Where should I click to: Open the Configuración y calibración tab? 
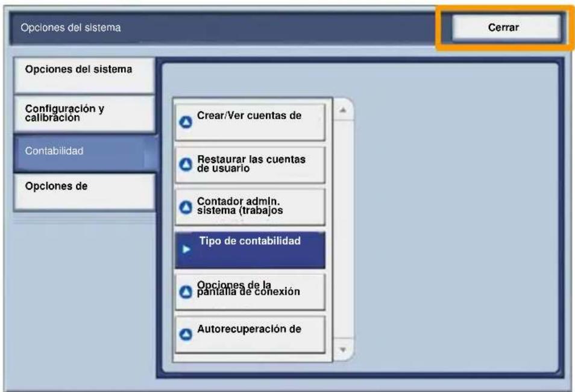click(x=84, y=114)
